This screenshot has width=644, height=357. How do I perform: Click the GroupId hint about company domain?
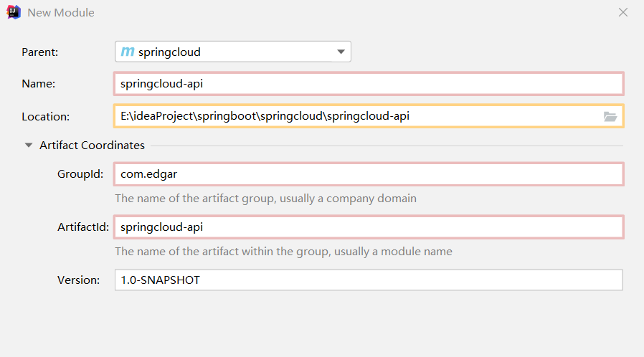click(x=265, y=198)
